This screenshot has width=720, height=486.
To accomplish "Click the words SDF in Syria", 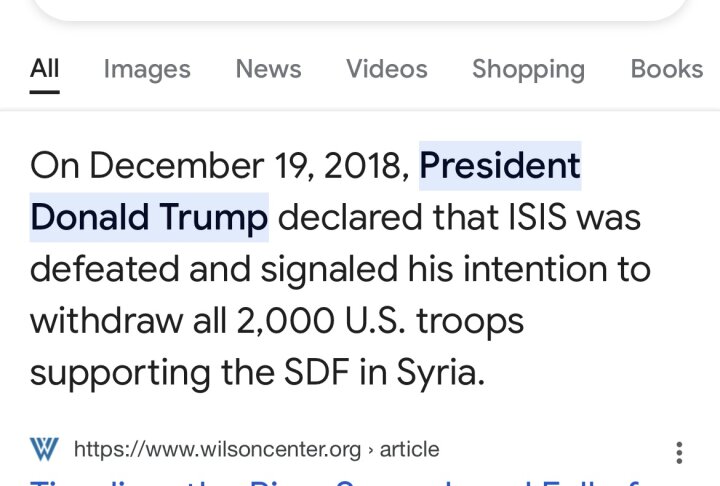I will 384,372.
